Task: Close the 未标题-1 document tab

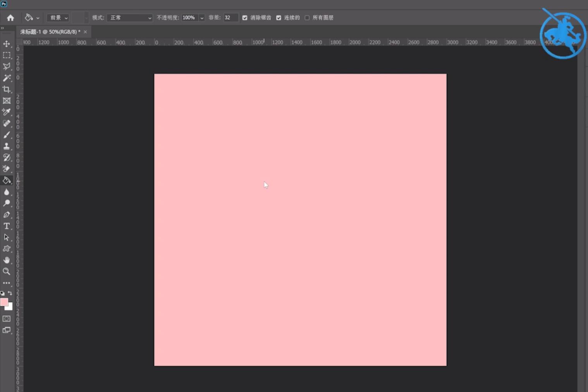Action: pyautogui.click(x=85, y=32)
